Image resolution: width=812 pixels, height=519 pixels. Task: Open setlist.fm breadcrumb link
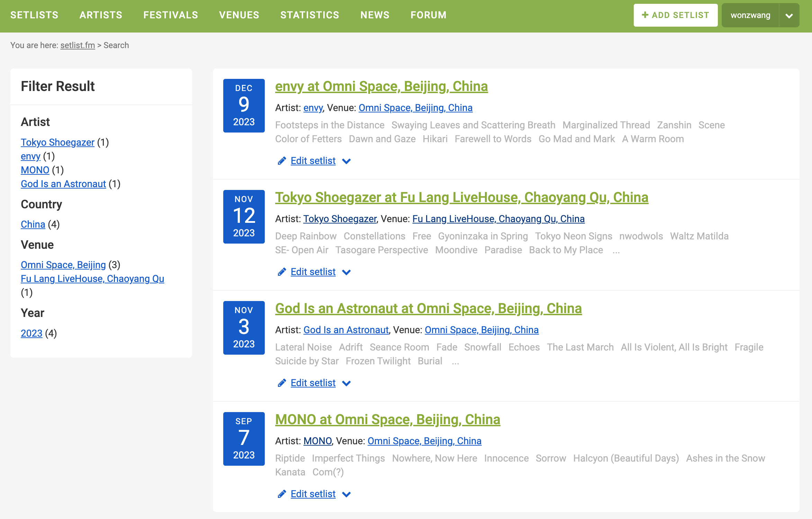[x=78, y=45]
